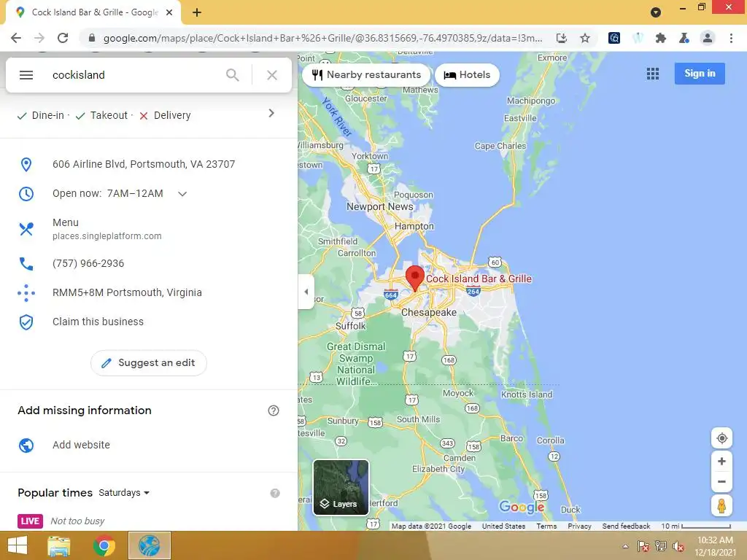Go back in browser history
The image size is (747, 560).
(16, 38)
